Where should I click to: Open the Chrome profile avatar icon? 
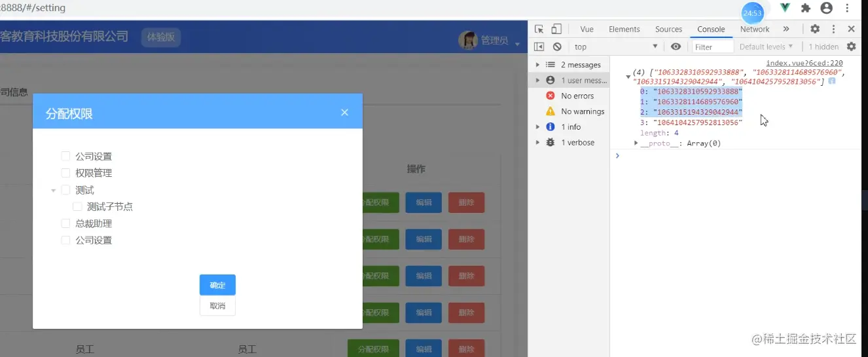pos(827,8)
